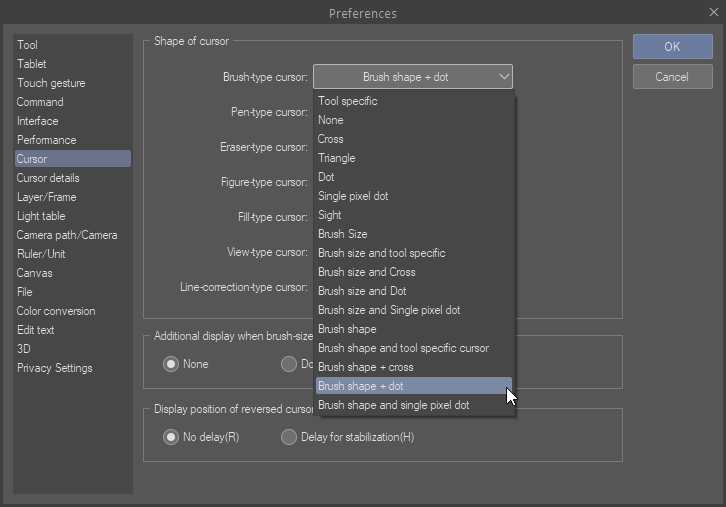The image size is (726, 507).
Task: Click the Cancel button
Action: point(672,77)
